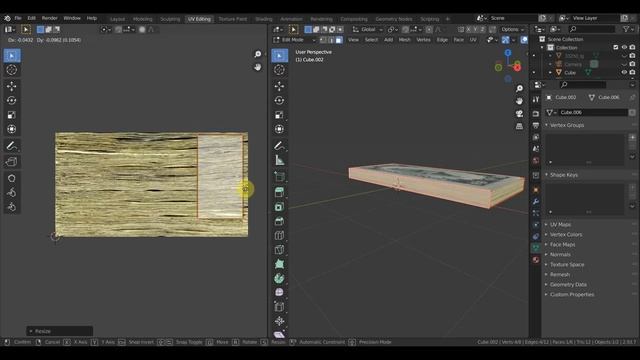The width and height of the screenshot is (640, 360).
Task: Open the Options dropdown in viewport header
Action: coord(513,29)
